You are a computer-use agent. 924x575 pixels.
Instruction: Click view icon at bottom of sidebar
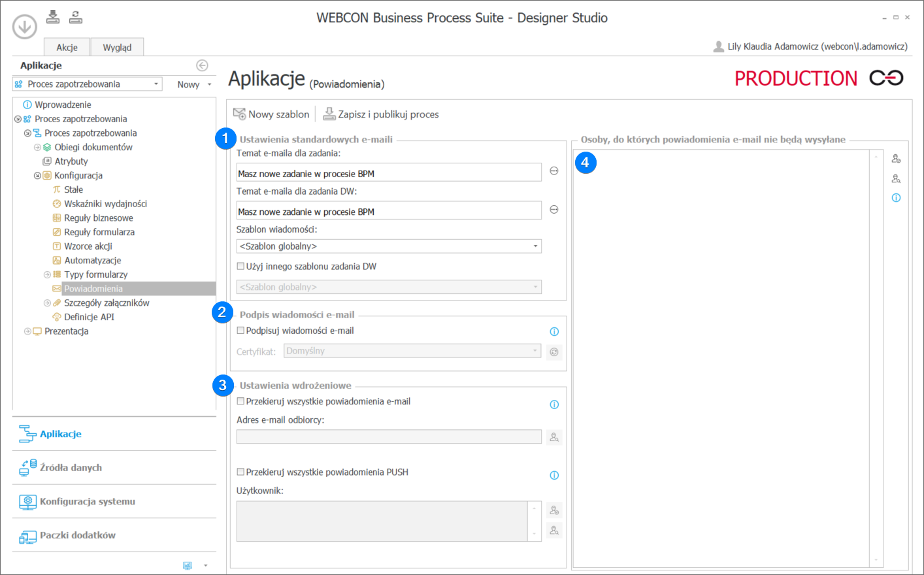click(188, 565)
